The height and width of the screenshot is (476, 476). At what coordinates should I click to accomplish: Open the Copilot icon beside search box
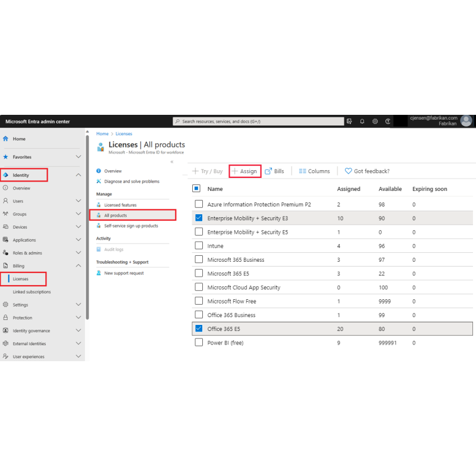click(349, 121)
